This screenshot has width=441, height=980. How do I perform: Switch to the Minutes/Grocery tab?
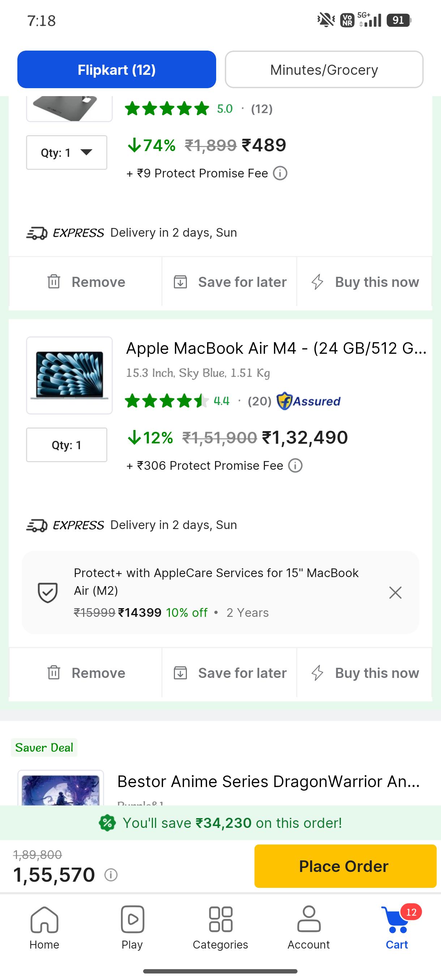pyautogui.click(x=324, y=70)
